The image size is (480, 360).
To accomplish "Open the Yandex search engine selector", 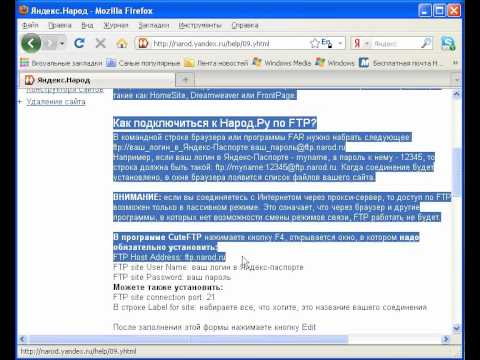I will (362, 44).
